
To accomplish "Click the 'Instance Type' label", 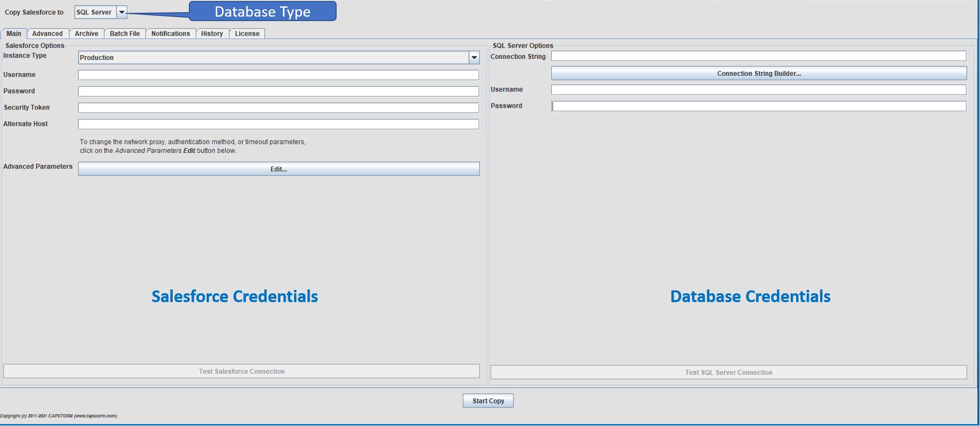I will coord(25,56).
